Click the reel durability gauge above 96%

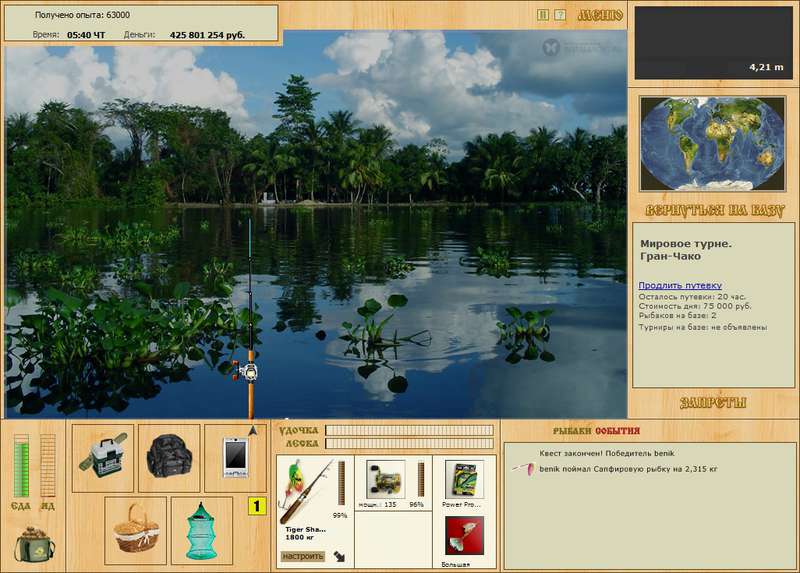[421, 480]
